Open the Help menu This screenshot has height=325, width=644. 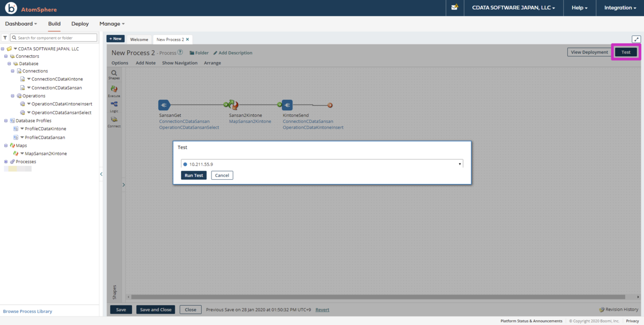pyautogui.click(x=580, y=8)
